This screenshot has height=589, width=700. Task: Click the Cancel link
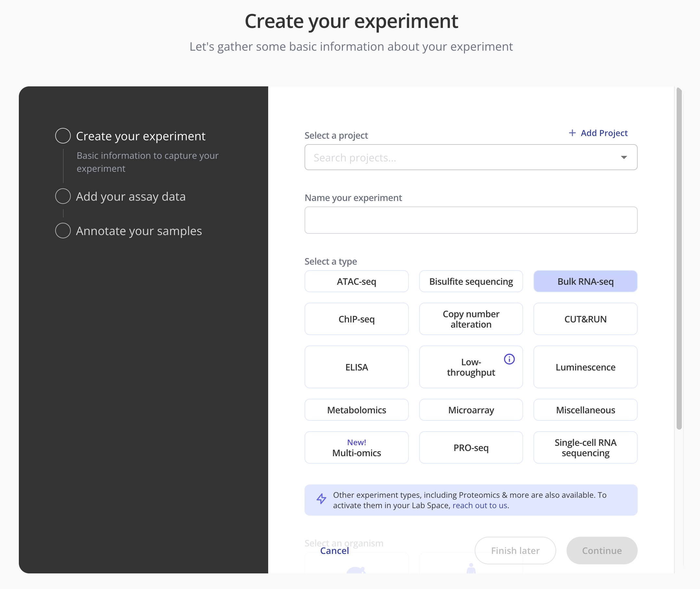pyautogui.click(x=334, y=550)
